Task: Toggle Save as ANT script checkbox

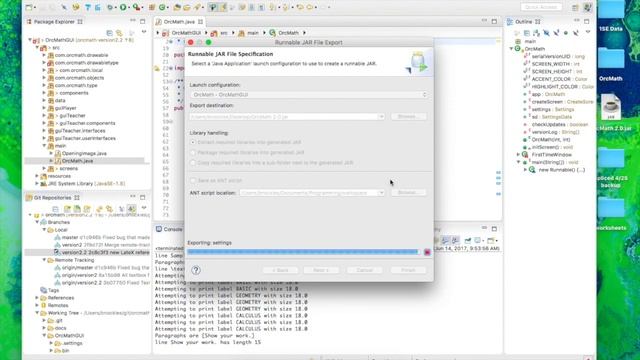Action: tap(193, 180)
